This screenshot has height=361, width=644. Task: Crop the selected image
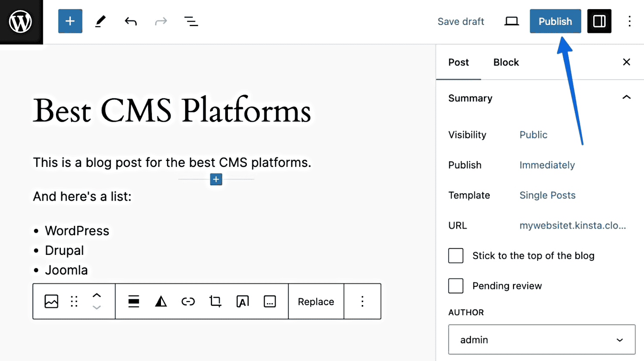[x=215, y=301]
